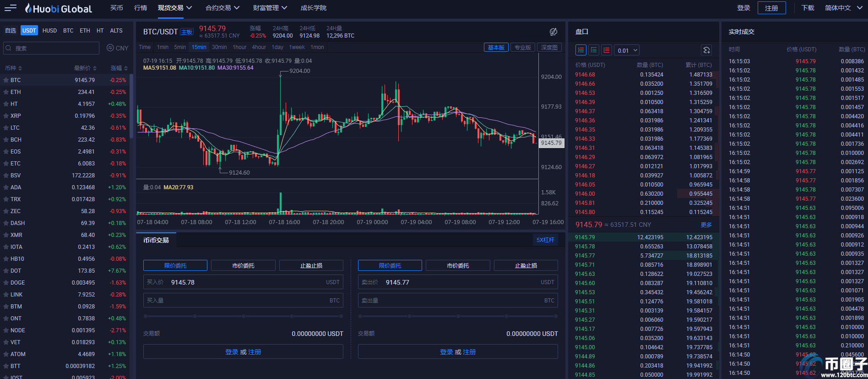Open the hamburger menu beside the Huobi logo
This screenshot has height=379, width=868.
click(10, 8)
